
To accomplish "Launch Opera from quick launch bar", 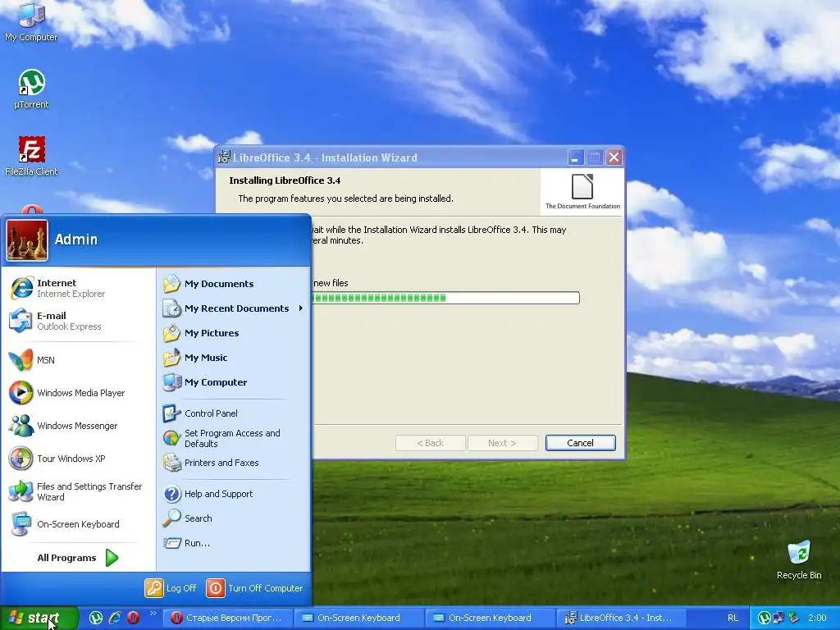I will pos(133,618).
